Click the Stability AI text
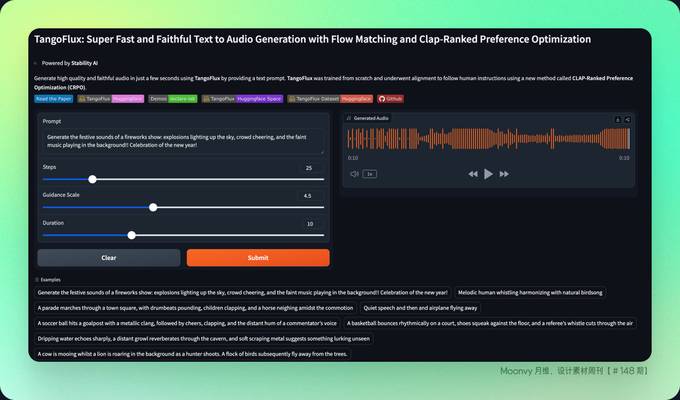The image size is (680, 400). (85, 63)
